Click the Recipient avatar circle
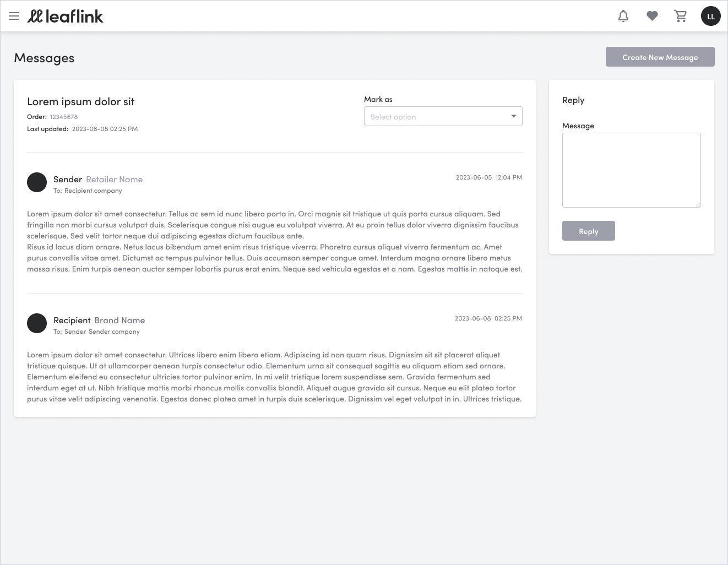The width and height of the screenshot is (728, 565). coord(37,323)
